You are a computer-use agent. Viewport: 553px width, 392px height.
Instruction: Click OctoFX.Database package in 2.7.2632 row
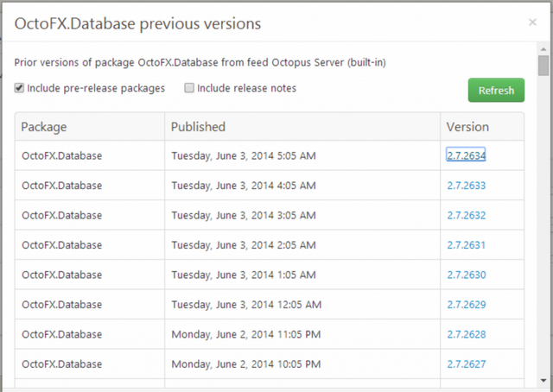tap(61, 215)
